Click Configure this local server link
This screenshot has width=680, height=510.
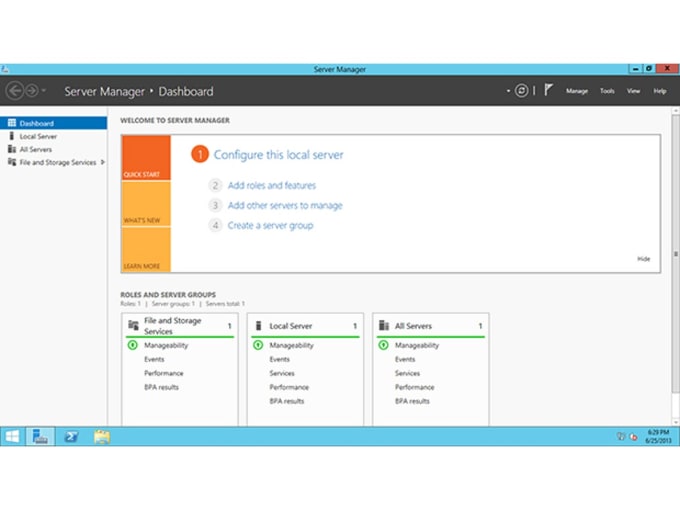[278, 155]
